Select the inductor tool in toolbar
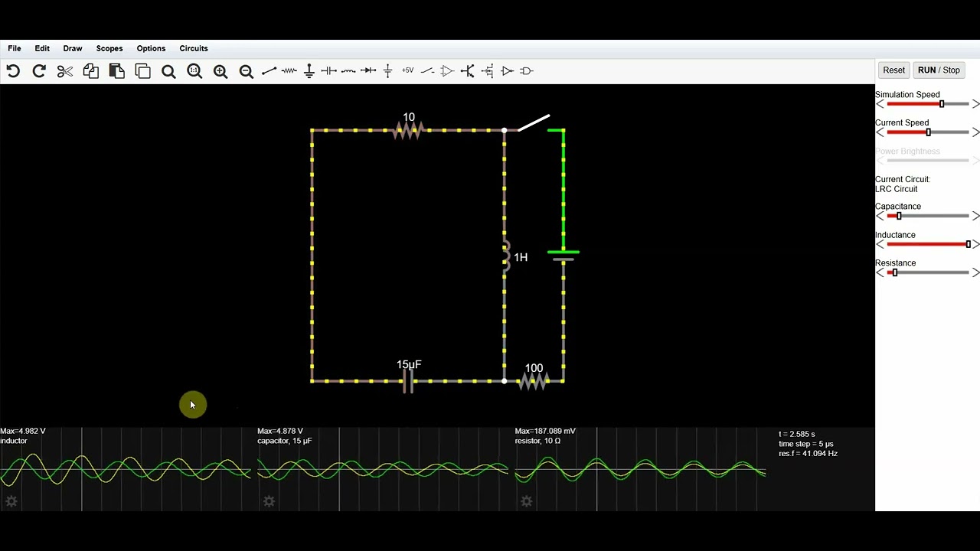The image size is (980, 551). (x=348, y=71)
